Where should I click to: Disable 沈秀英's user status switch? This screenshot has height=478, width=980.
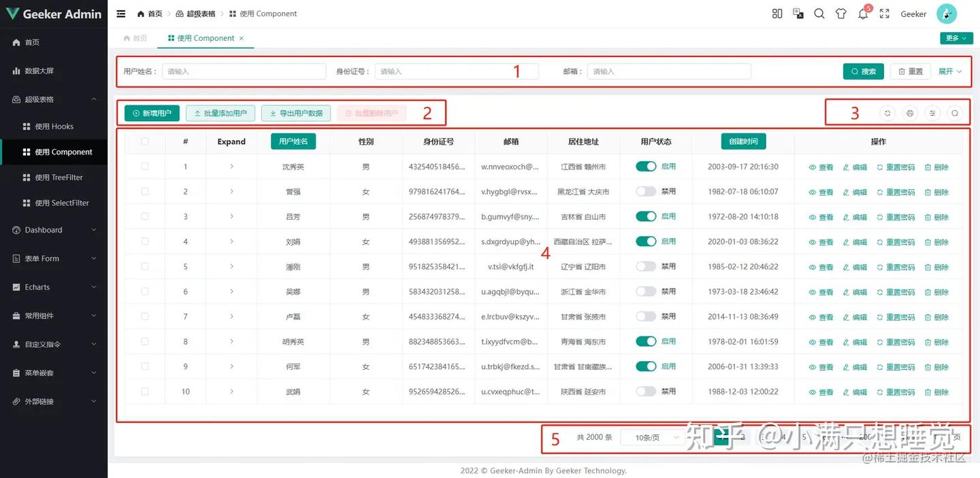[x=646, y=166]
